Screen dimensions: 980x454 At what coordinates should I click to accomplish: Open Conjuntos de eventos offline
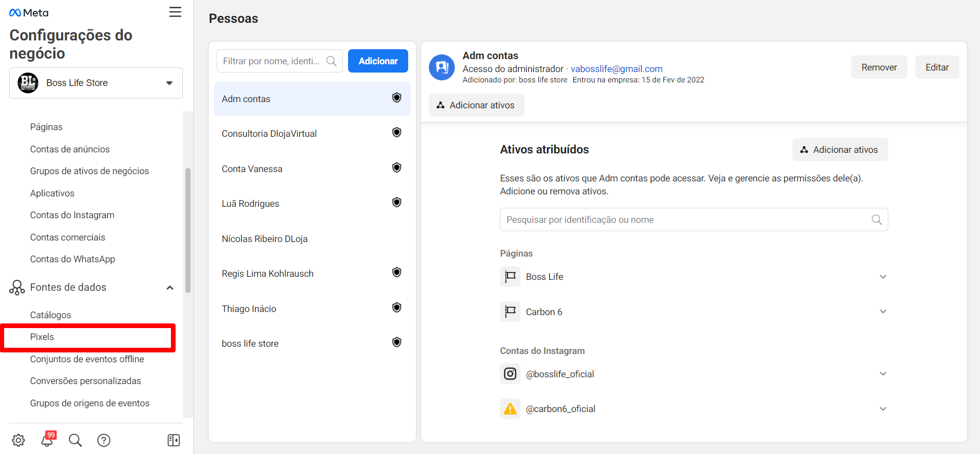[x=87, y=359]
